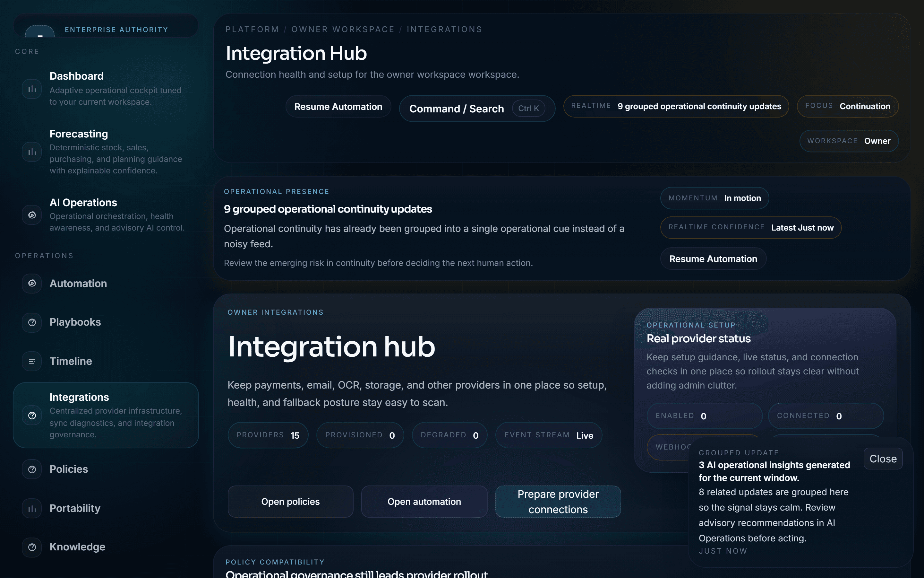This screenshot has width=924, height=578.
Task: Click the Knowledge sidebar icon
Action: tap(32, 547)
